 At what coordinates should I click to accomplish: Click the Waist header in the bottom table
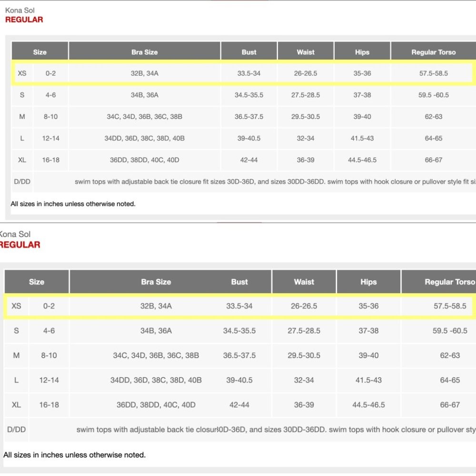[304, 282]
